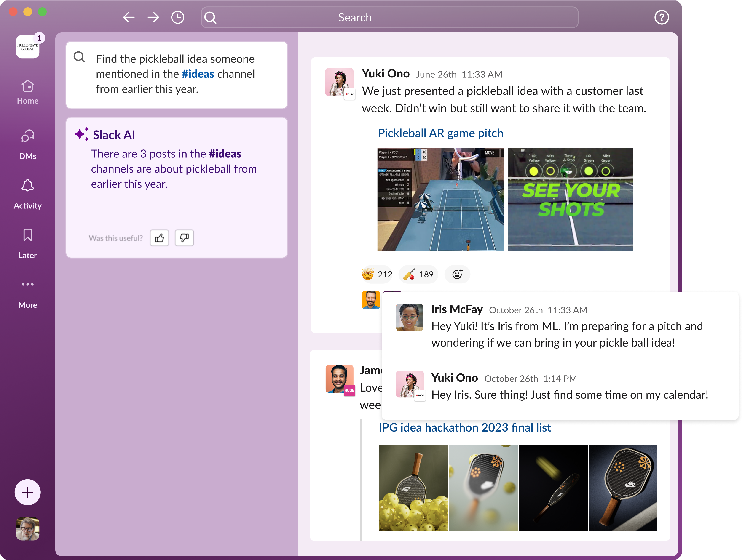Click the back navigation arrow
Image resolution: width=745 pixels, height=560 pixels.
(x=129, y=17)
